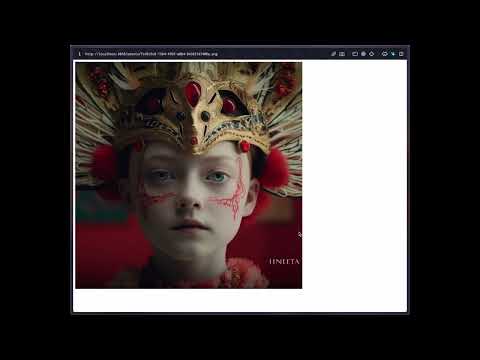Click the square sidebar icon at toolbar end
480x360 pixels.
[x=401, y=54]
